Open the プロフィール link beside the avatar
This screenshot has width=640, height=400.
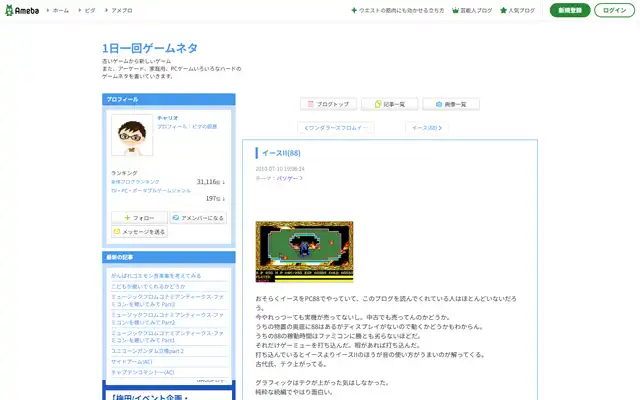172,127
